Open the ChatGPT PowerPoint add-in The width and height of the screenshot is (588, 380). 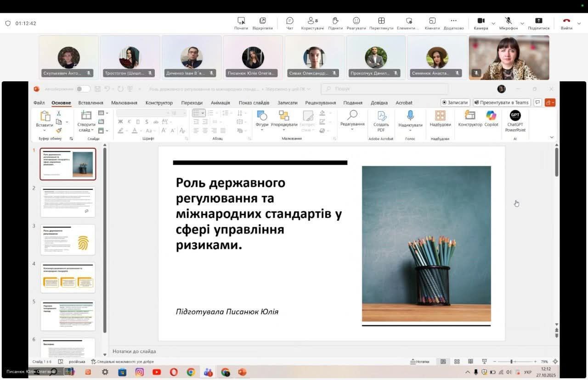pos(515,116)
